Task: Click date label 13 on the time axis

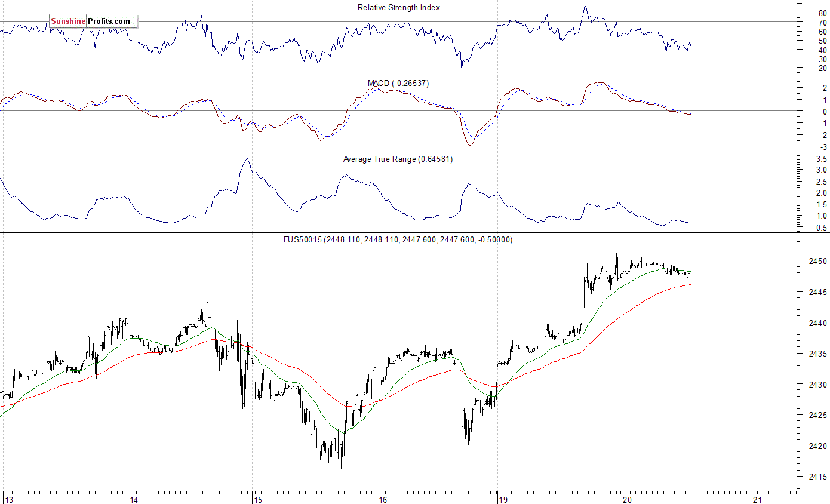Action: 8,499
